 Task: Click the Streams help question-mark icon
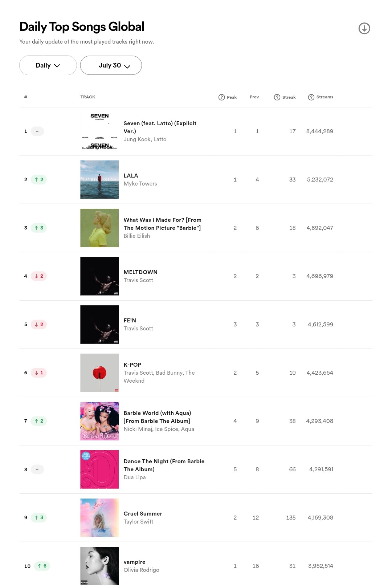(311, 97)
